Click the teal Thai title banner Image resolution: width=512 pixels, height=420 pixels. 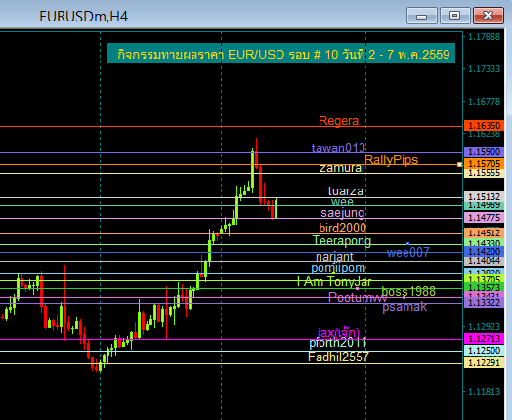pos(281,54)
